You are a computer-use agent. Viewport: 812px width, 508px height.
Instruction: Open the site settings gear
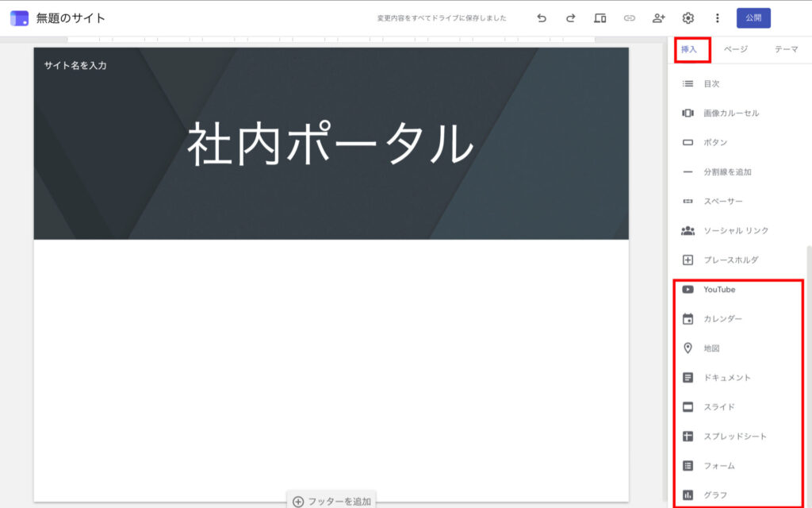tap(688, 18)
